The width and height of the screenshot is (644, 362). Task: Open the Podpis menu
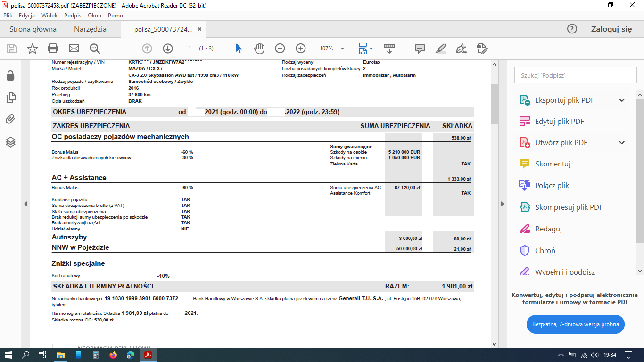click(x=73, y=16)
